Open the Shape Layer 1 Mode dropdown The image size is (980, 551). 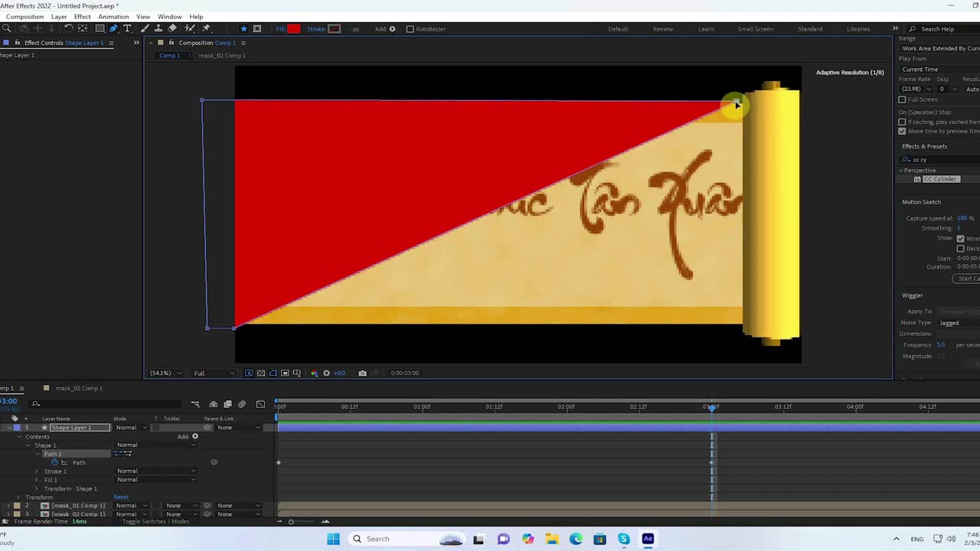coord(130,428)
